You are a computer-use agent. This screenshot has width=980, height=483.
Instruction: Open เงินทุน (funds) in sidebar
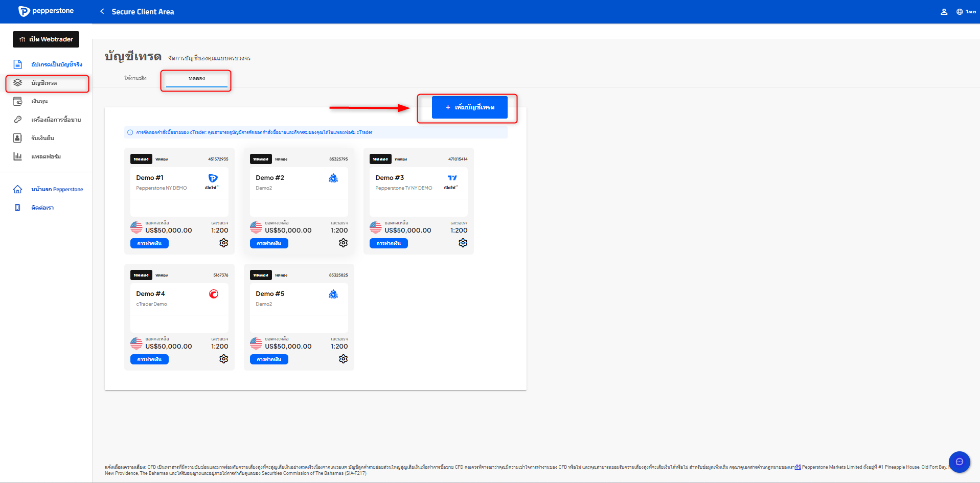(39, 101)
